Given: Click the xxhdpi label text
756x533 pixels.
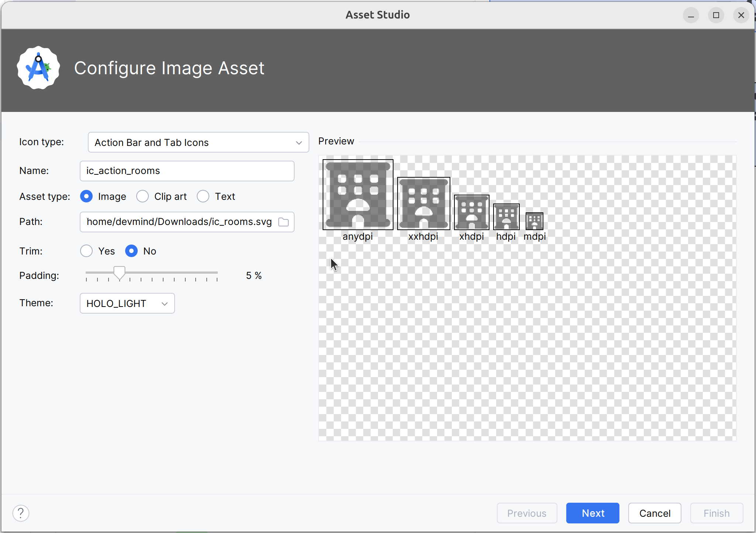Looking at the screenshot, I should coord(423,236).
